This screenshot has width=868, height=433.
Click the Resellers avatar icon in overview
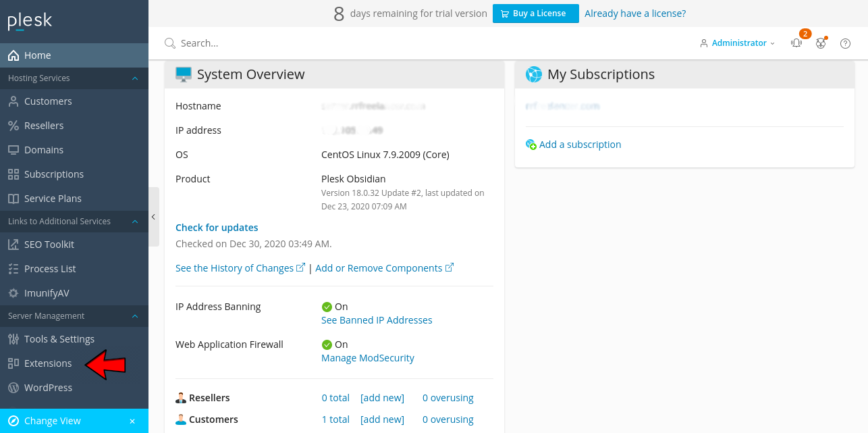[x=181, y=398]
